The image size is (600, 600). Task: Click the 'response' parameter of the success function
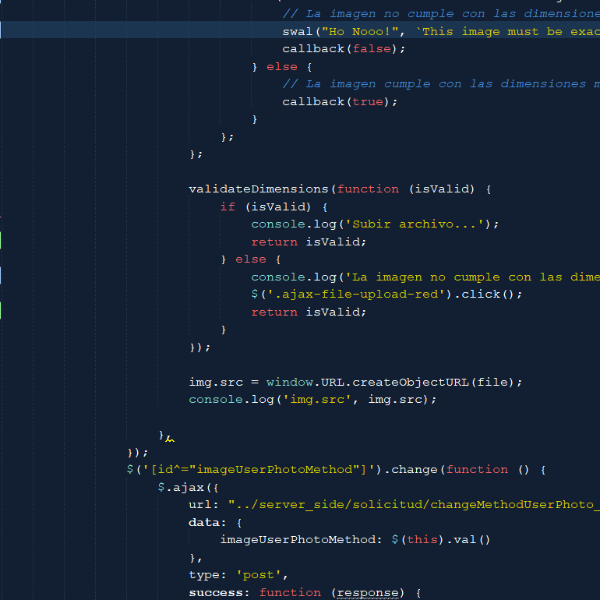[x=368, y=593]
